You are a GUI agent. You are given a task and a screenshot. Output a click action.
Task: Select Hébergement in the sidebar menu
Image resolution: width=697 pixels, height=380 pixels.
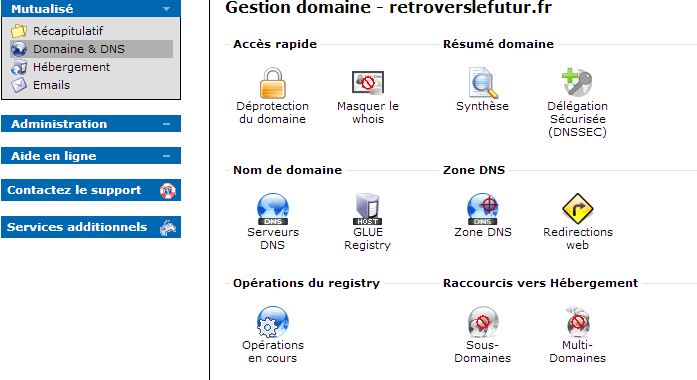click(x=71, y=67)
